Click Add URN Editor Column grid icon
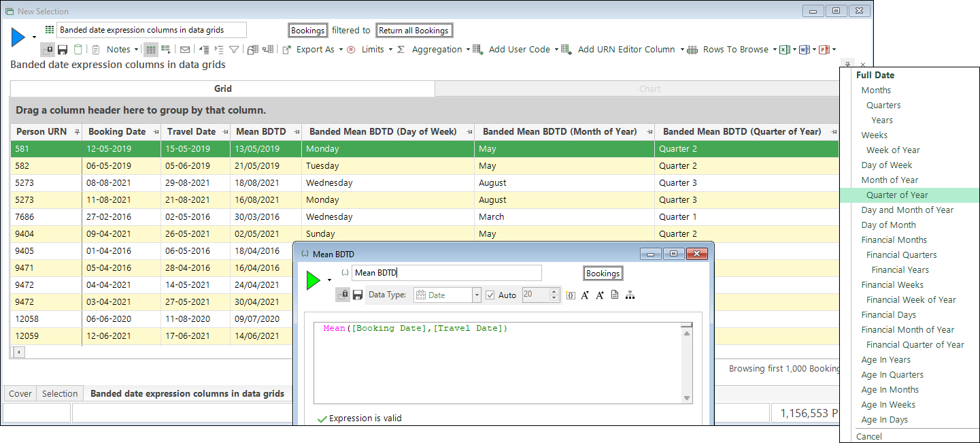Viewport: 980px width, 443px height. coord(567,50)
